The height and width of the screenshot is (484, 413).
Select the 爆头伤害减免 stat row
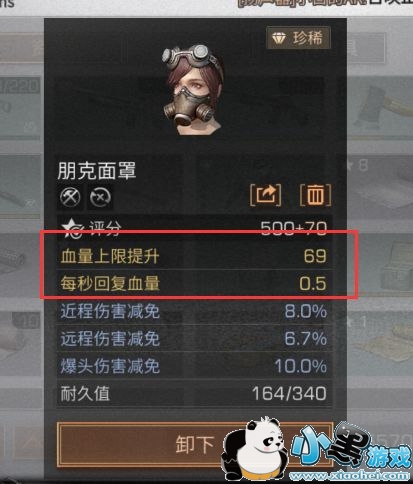tap(194, 366)
